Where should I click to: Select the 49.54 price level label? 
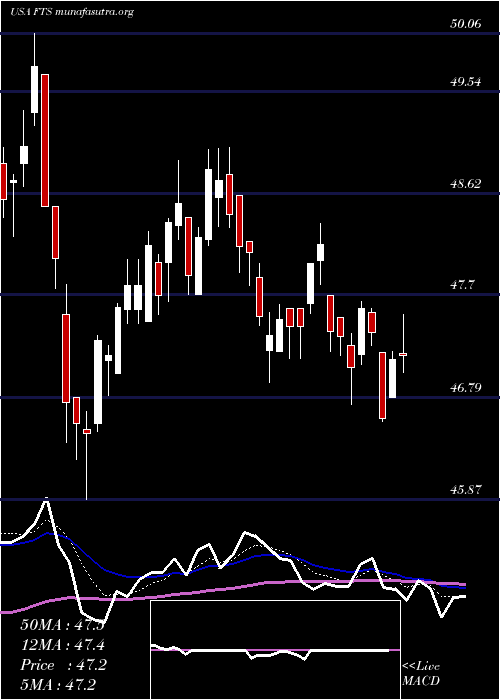pyautogui.click(x=466, y=82)
